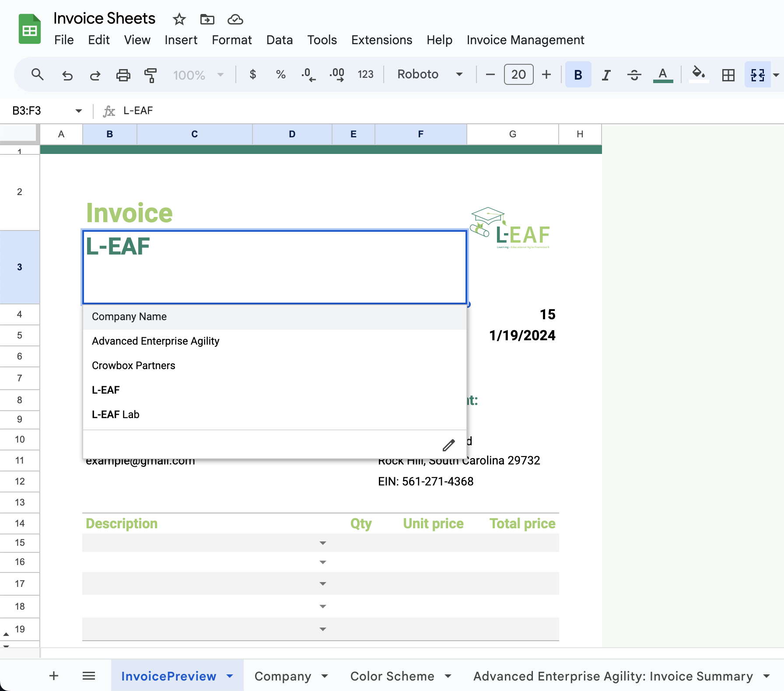Open Advanced Enterprise Agility: Invoice Summary tab
The height and width of the screenshot is (691, 784).
613,676
